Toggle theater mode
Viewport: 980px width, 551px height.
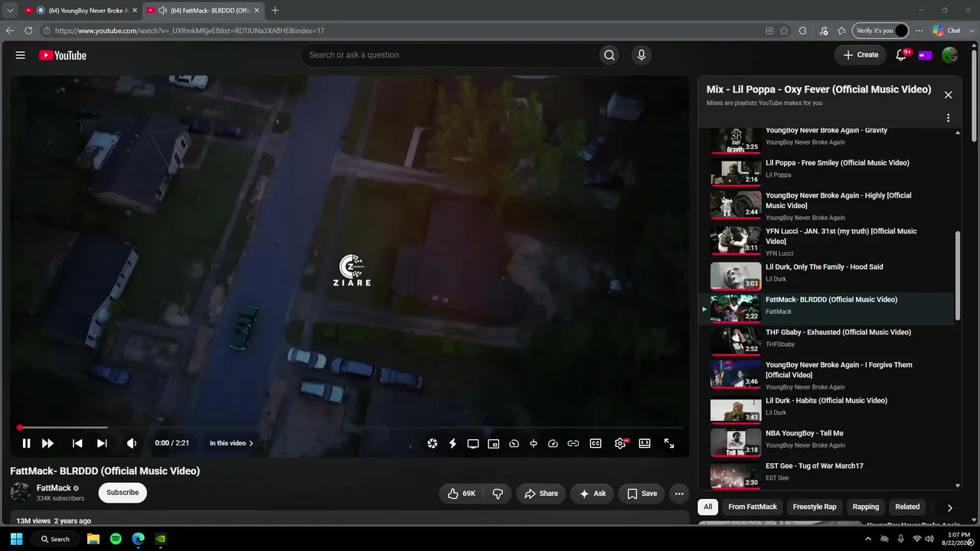(x=645, y=443)
